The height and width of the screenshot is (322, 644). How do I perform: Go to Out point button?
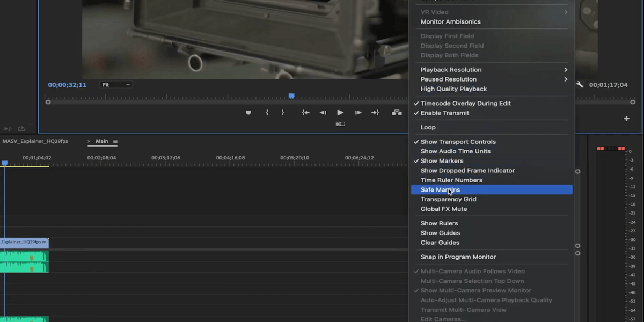pos(375,113)
